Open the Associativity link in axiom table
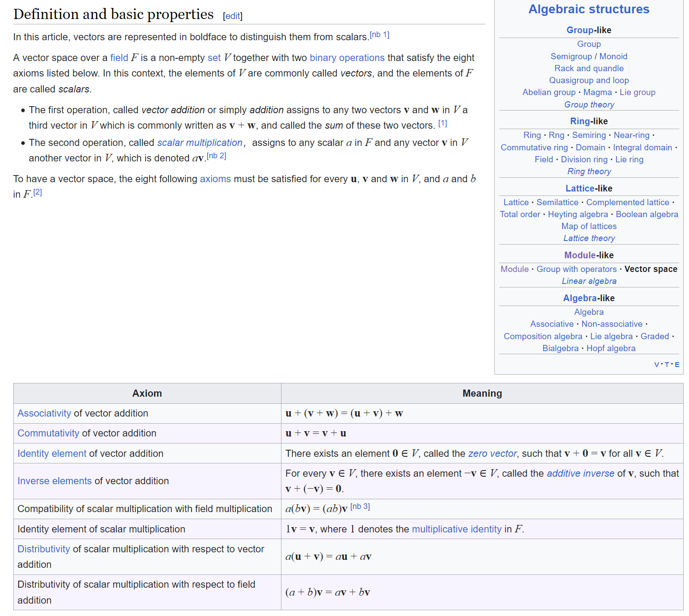689x616 pixels. point(44,413)
